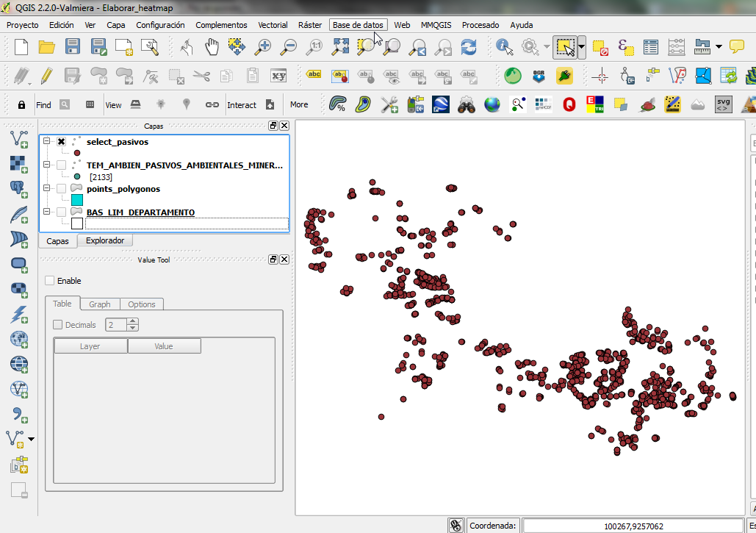Switch to the Explorador tab
This screenshot has height=533, width=756.
coord(104,240)
